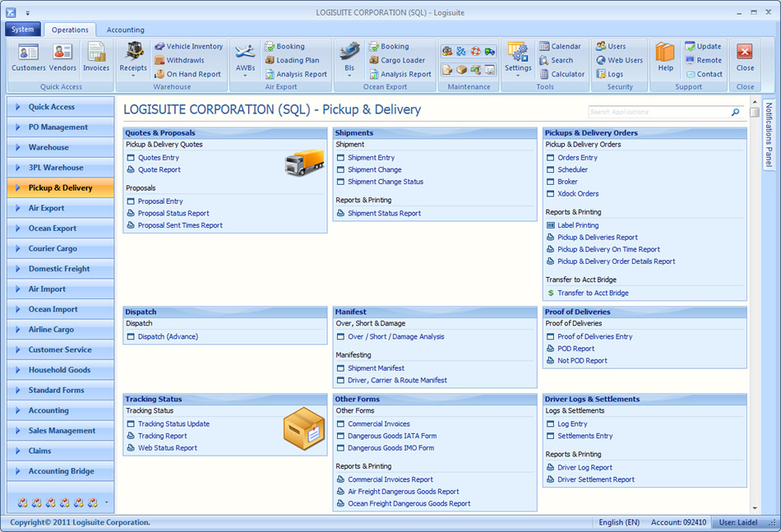Open BLs ship icon

pyautogui.click(x=349, y=59)
